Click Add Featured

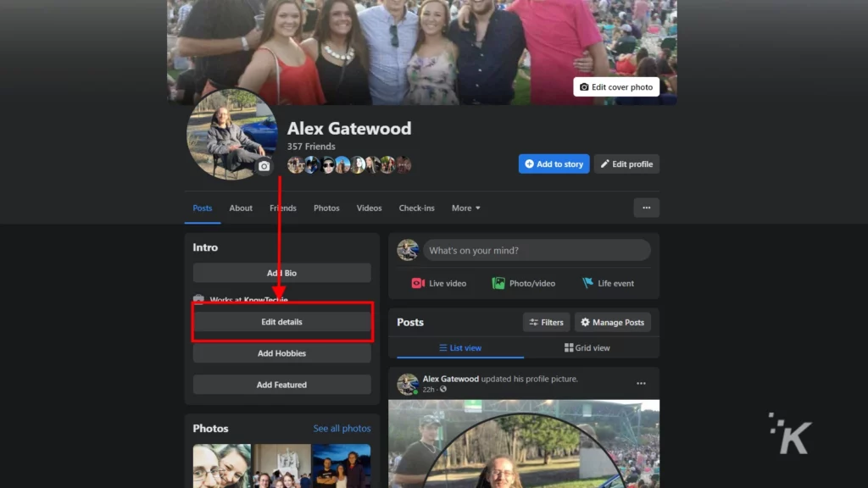click(281, 385)
